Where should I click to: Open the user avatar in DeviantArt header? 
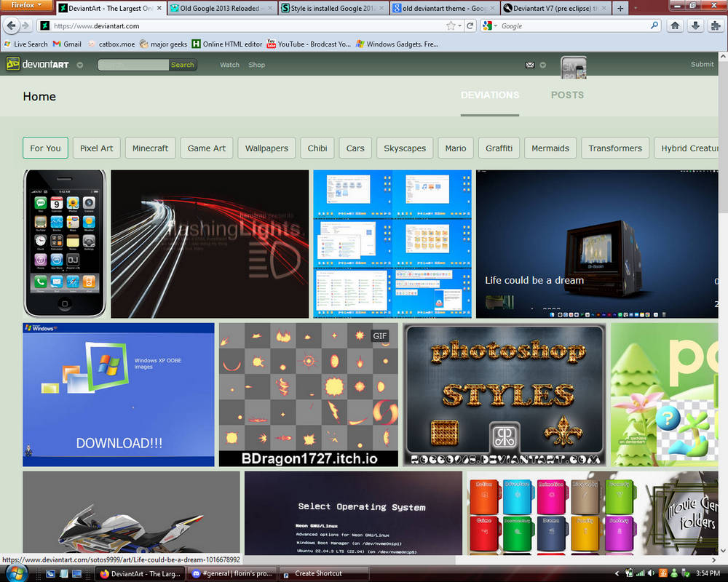(x=574, y=68)
